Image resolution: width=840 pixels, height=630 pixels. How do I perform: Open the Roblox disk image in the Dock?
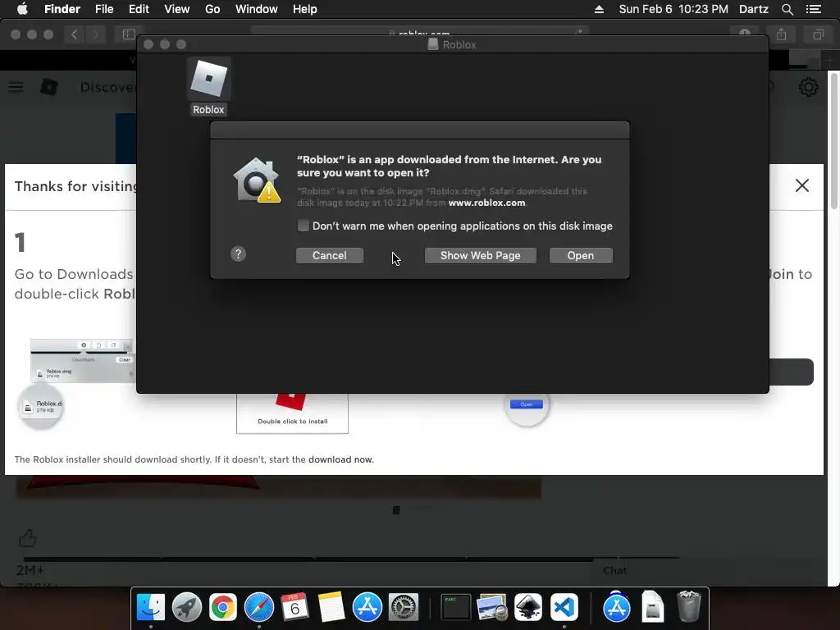coord(652,607)
